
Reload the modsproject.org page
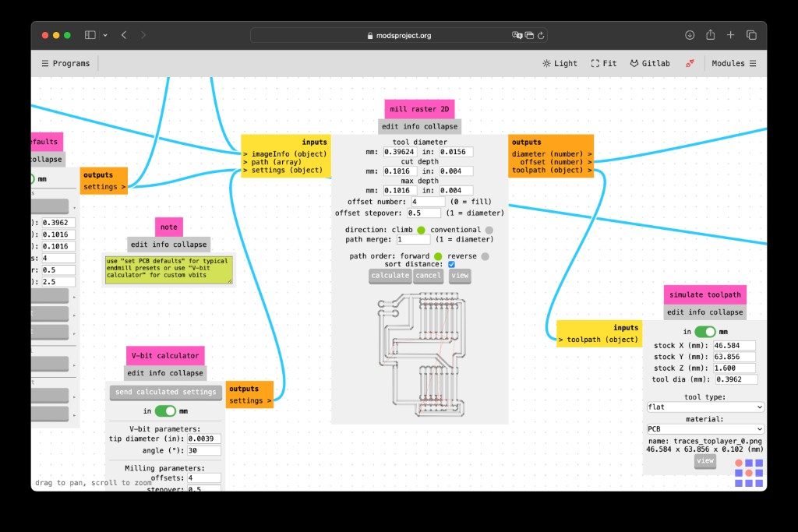pyautogui.click(x=541, y=36)
